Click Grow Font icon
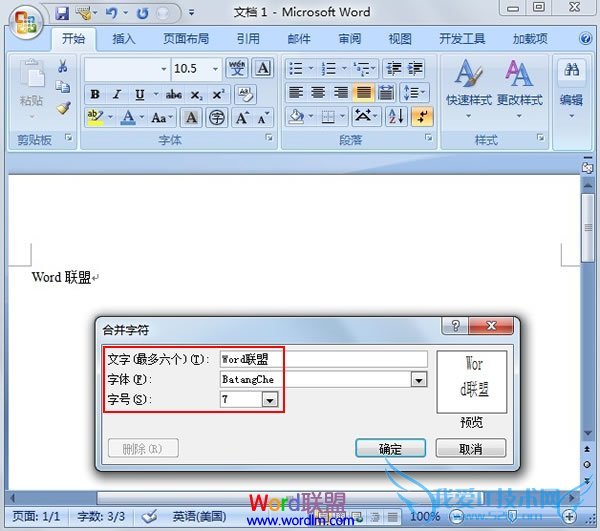 (x=242, y=118)
